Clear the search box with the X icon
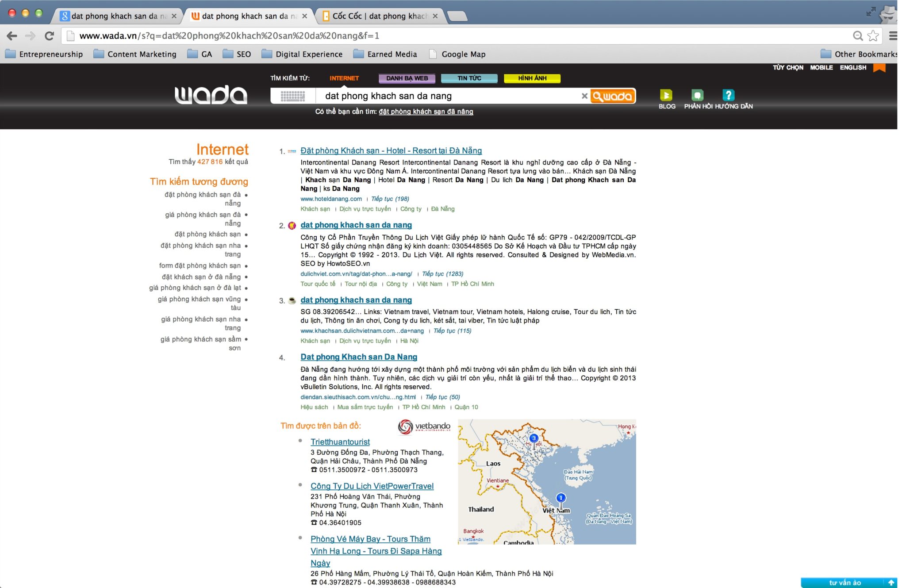Viewport: 906px width, 588px height. click(584, 96)
